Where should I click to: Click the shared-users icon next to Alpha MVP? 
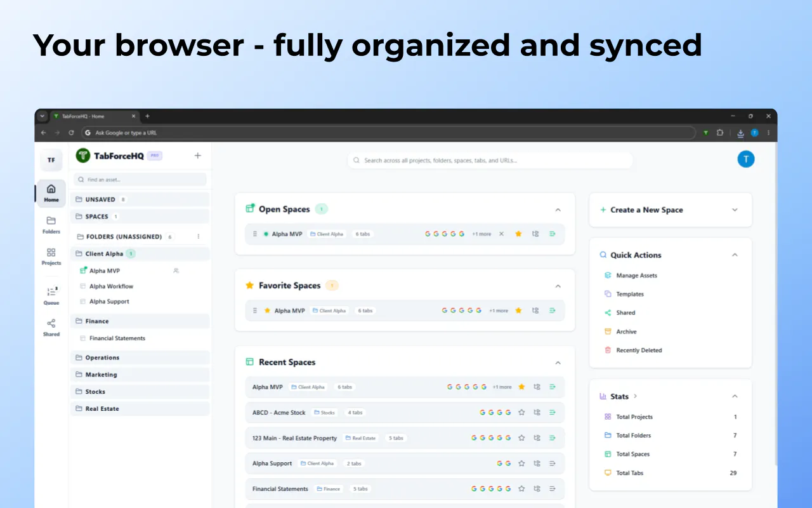pyautogui.click(x=176, y=271)
